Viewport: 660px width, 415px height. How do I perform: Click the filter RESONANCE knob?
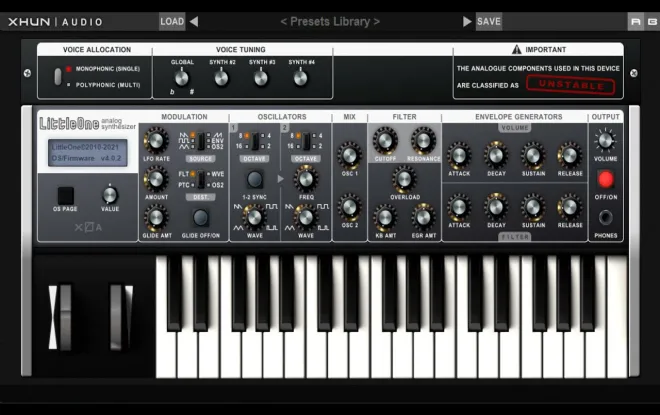(x=423, y=141)
